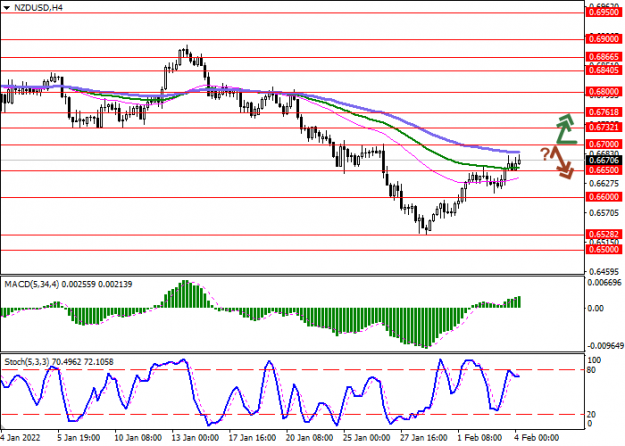Select the 4 Jan 2022 date label
Screen dimensions: 625x446
click(21, 438)
